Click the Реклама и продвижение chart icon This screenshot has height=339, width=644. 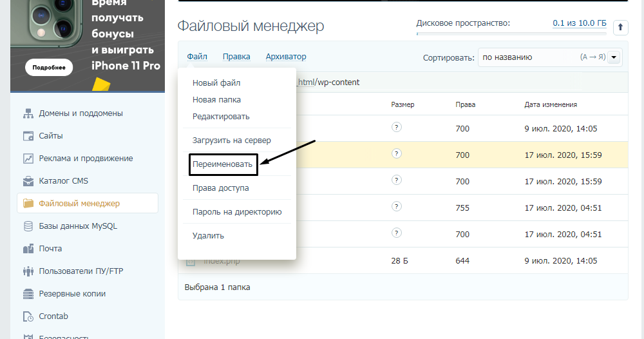pyautogui.click(x=28, y=159)
